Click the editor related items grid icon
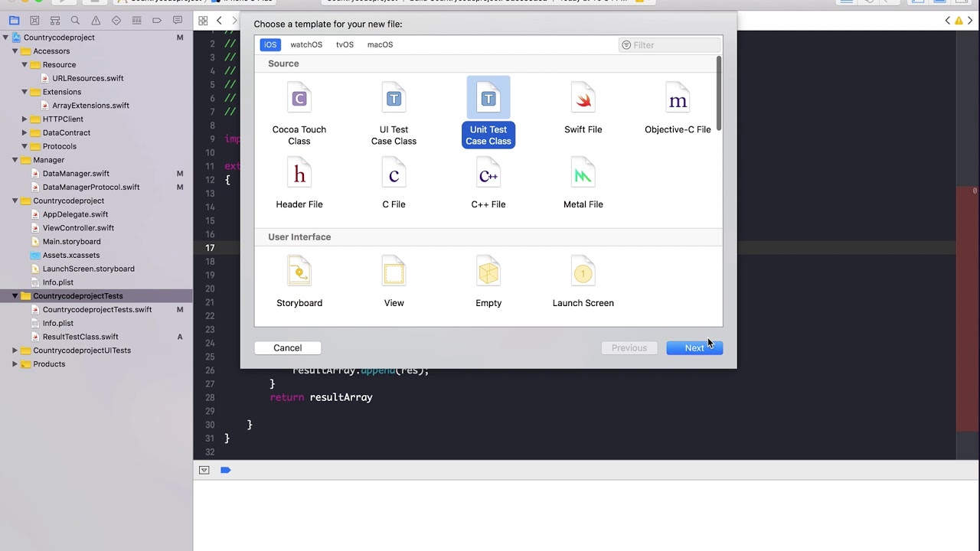 click(x=203, y=21)
